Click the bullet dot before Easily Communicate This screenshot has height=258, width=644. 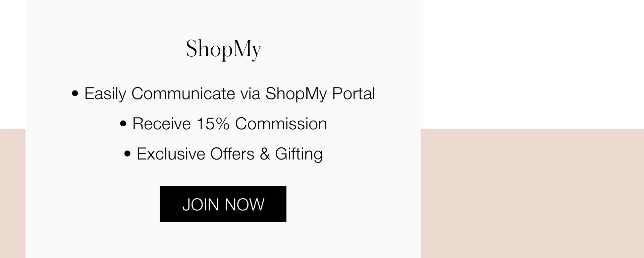pyautogui.click(x=75, y=93)
